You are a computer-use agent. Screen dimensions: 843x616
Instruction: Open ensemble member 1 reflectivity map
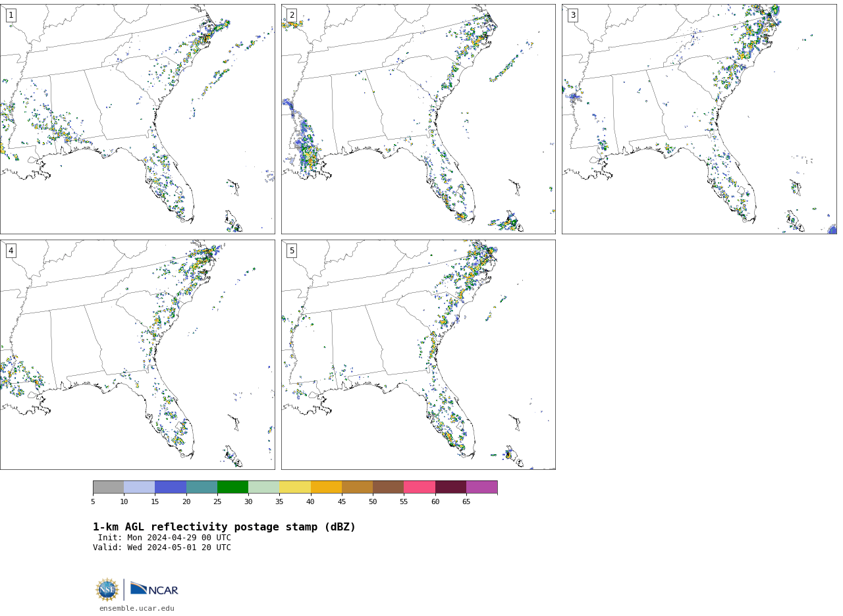pos(137,119)
